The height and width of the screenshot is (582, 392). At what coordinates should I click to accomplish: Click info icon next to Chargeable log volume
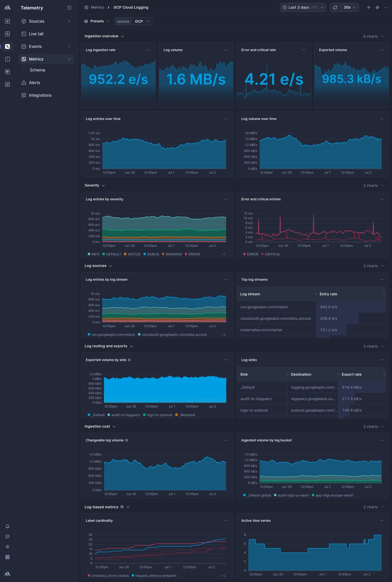coord(127,440)
